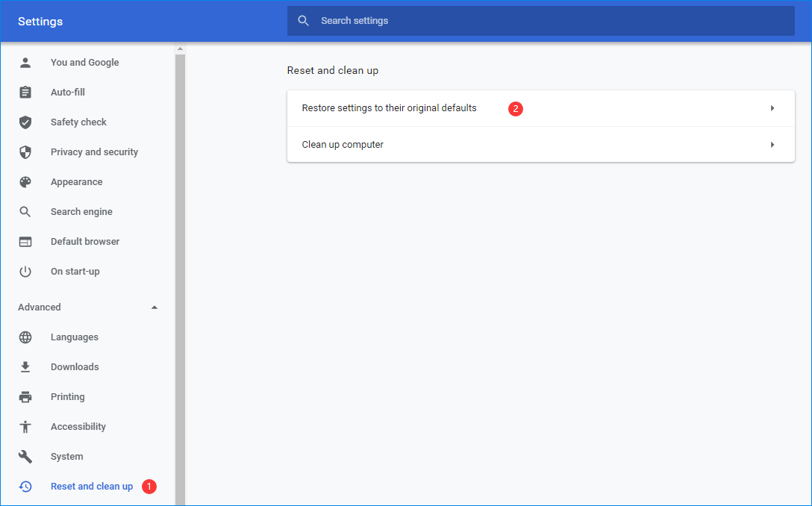Click the clipboard Auto-fill icon
Screen dimensions: 812x506
25,93
